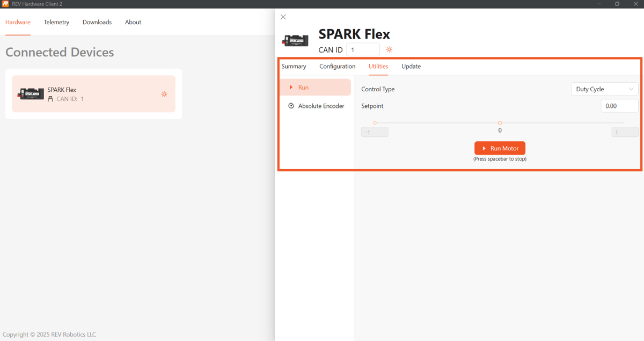The image size is (644, 341).
Task: Navigate to the Downloads page
Action: [97, 23]
